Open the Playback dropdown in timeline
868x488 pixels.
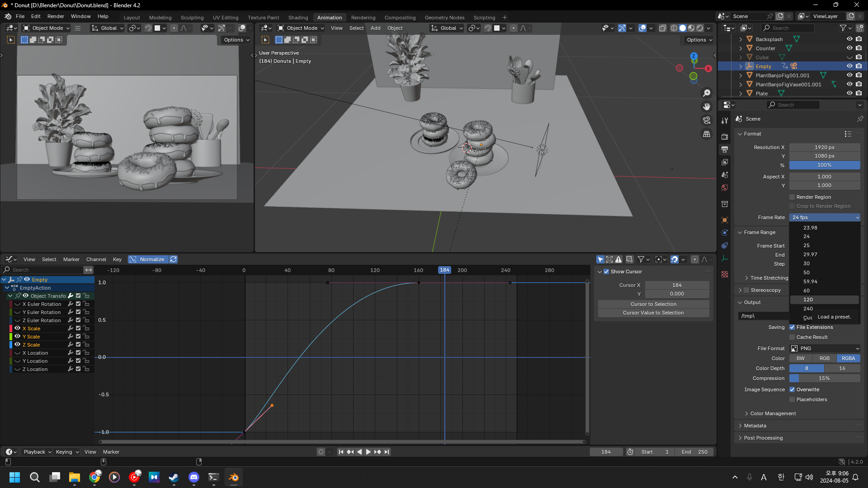tap(37, 452)
